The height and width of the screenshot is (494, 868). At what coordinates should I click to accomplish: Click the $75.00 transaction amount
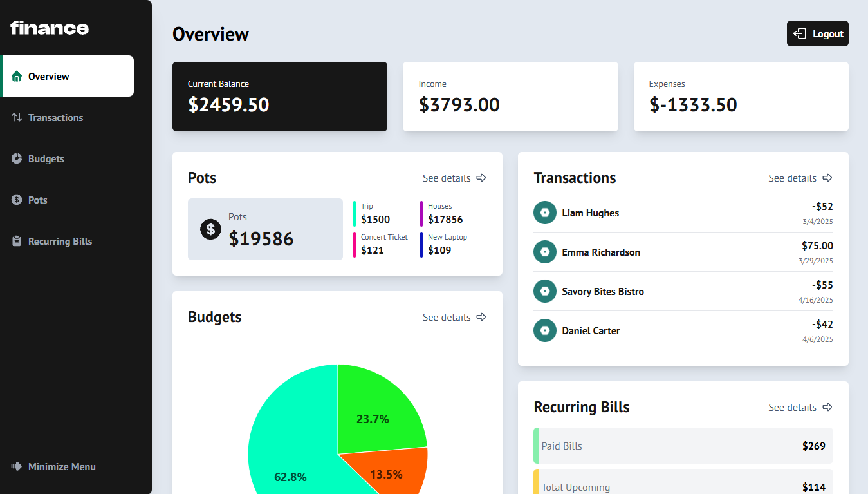tap(817, 246)
